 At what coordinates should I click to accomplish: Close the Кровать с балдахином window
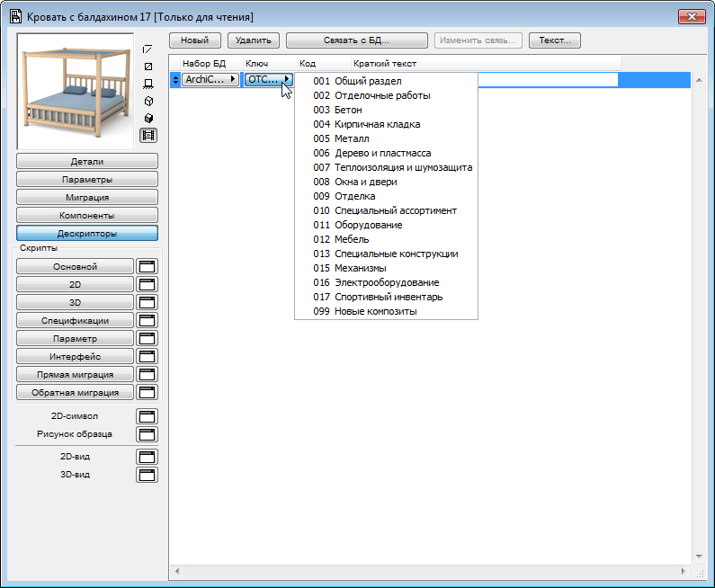tap(692, 17)
